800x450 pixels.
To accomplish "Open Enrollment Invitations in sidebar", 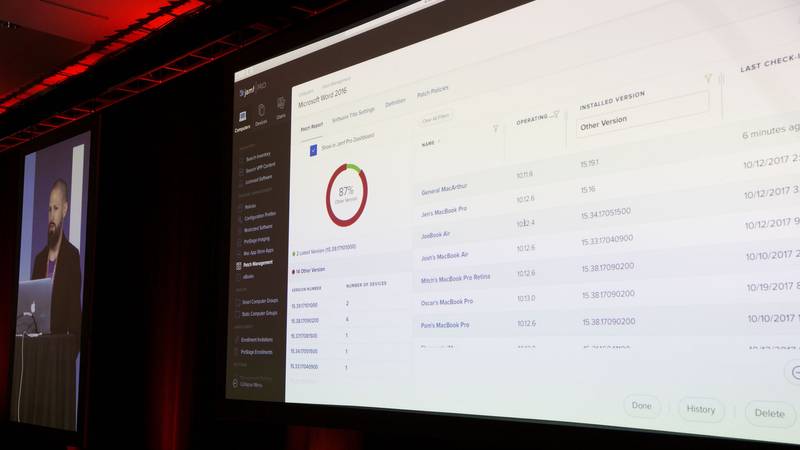I will pos(257,339).
